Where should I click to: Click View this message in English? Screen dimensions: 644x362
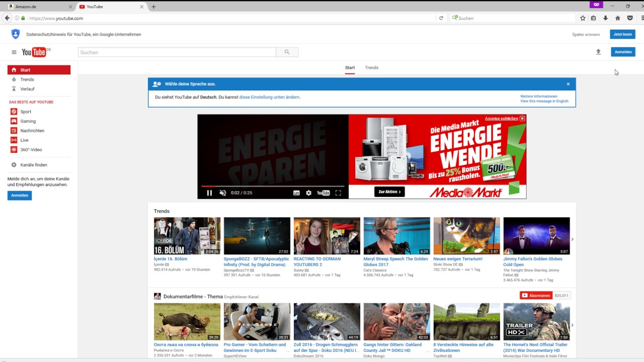pyautogui.click(x=544, y=101)
